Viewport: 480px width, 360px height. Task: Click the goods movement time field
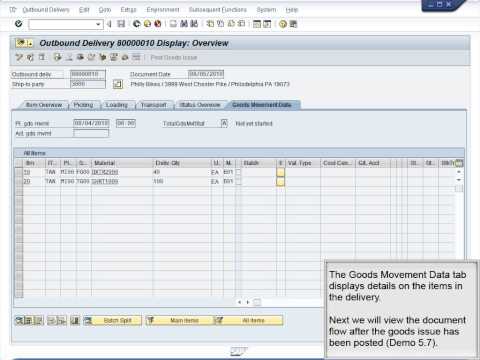tap(126, 123)
